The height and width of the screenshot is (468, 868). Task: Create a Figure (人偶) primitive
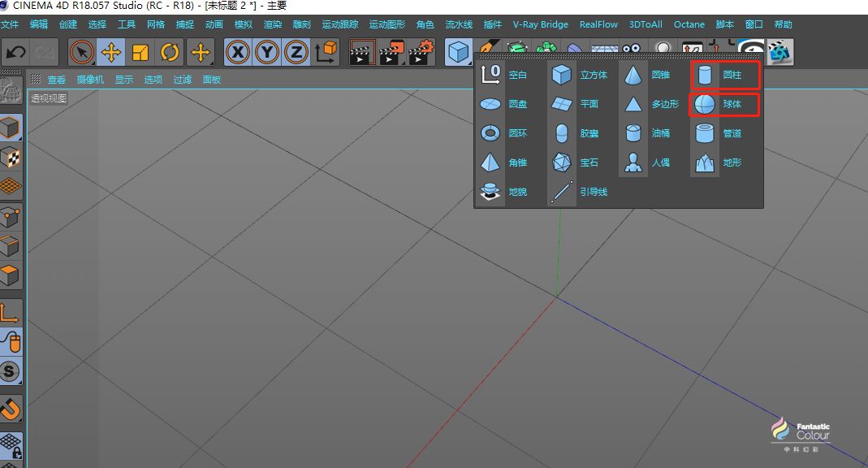click(648, 162)
